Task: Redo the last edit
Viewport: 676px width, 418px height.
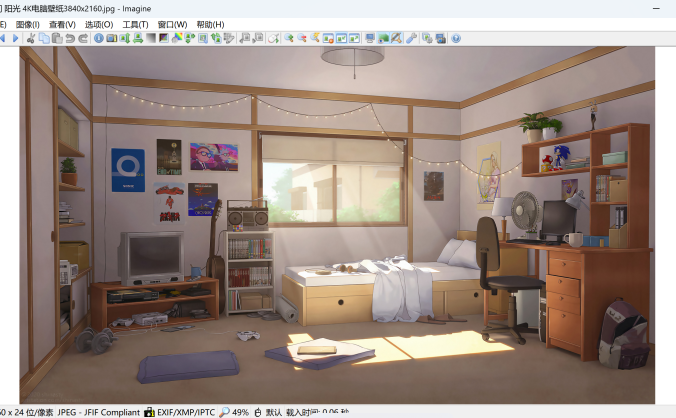Action: click(83, 38)
